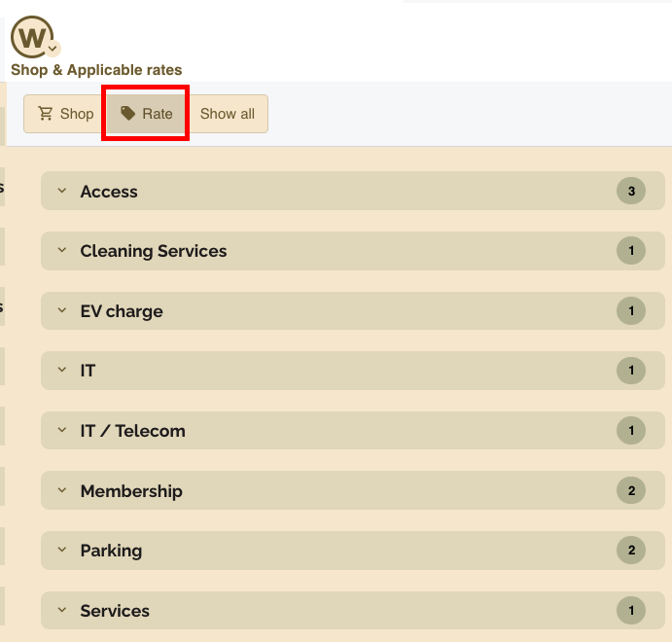Click the IT / Telecom chevron icon

click(x=61, y=431)
